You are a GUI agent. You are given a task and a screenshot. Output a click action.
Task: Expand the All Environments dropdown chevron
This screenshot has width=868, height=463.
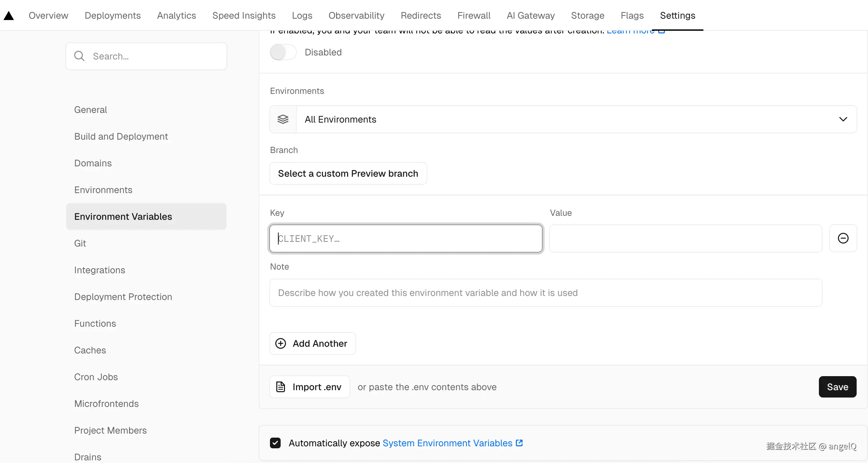click(x=843, y=119)
